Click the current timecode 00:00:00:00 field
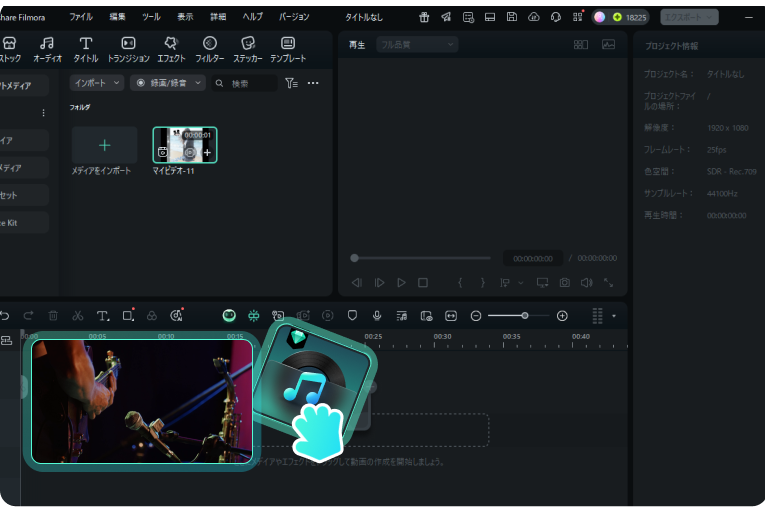 point(533,259)
